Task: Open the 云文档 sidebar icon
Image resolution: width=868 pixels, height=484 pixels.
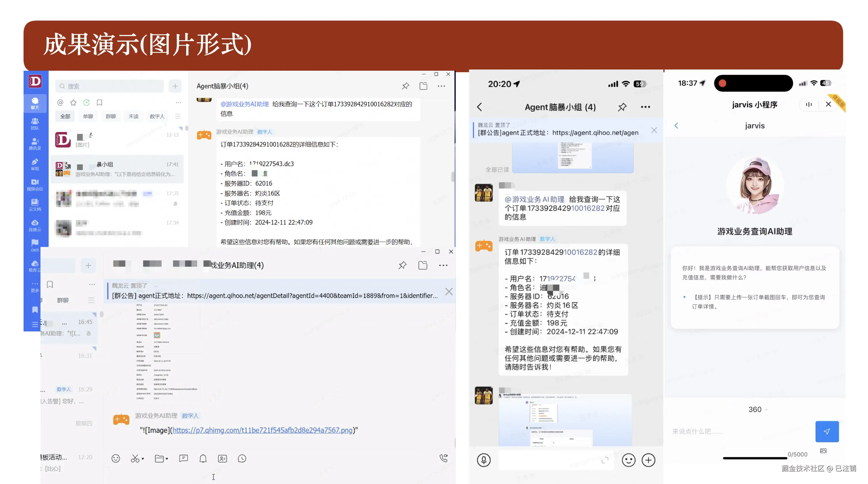Action: (35, 205)
